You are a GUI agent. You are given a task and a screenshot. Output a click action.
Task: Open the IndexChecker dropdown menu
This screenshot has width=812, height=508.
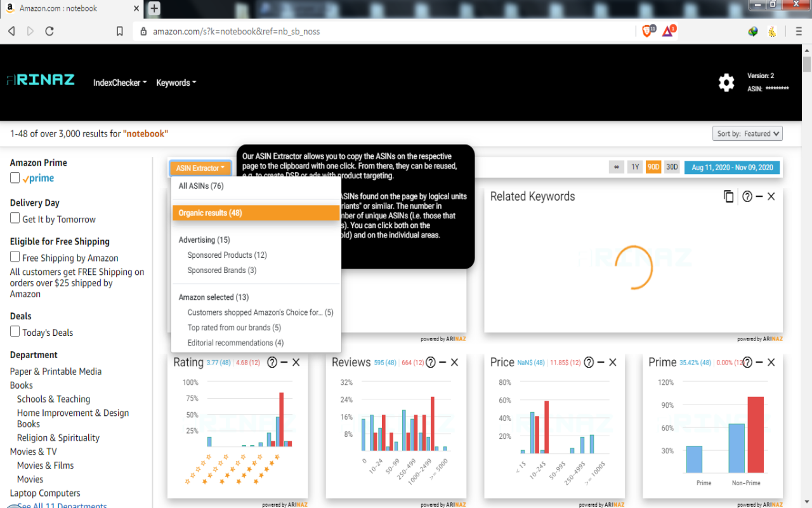120,83
